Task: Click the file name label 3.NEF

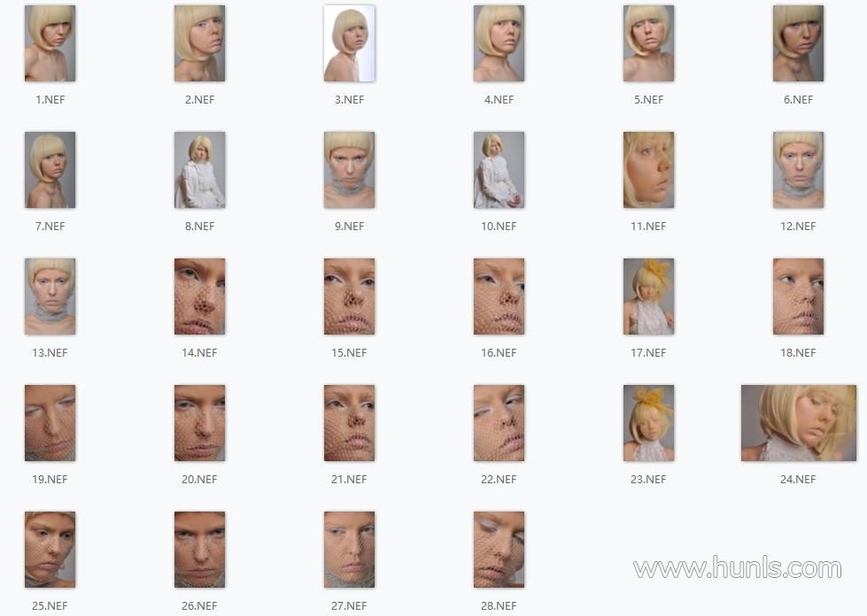Action: 350,99
